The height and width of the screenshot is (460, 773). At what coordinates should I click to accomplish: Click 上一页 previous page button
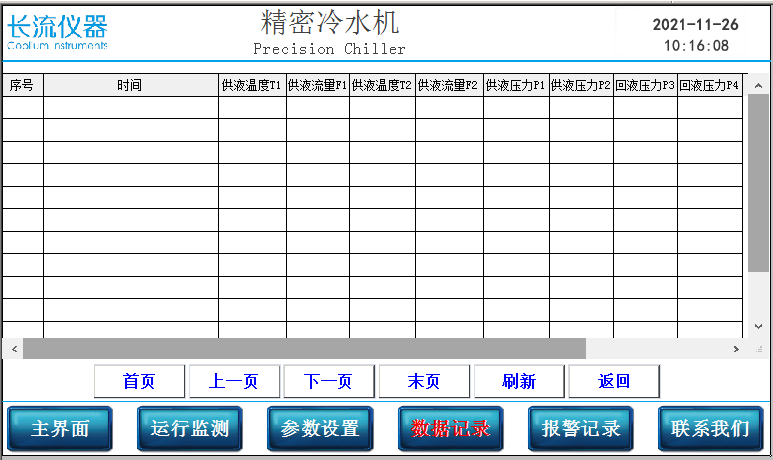233,381
